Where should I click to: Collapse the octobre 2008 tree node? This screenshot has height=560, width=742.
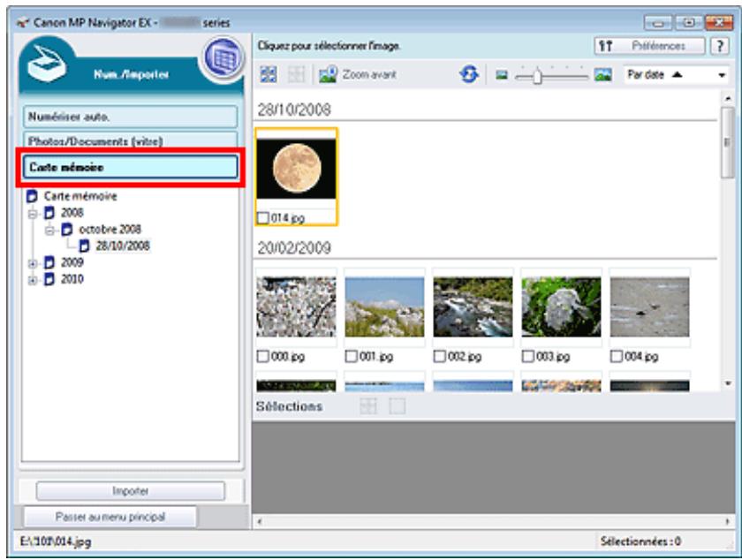click(49, 231)
